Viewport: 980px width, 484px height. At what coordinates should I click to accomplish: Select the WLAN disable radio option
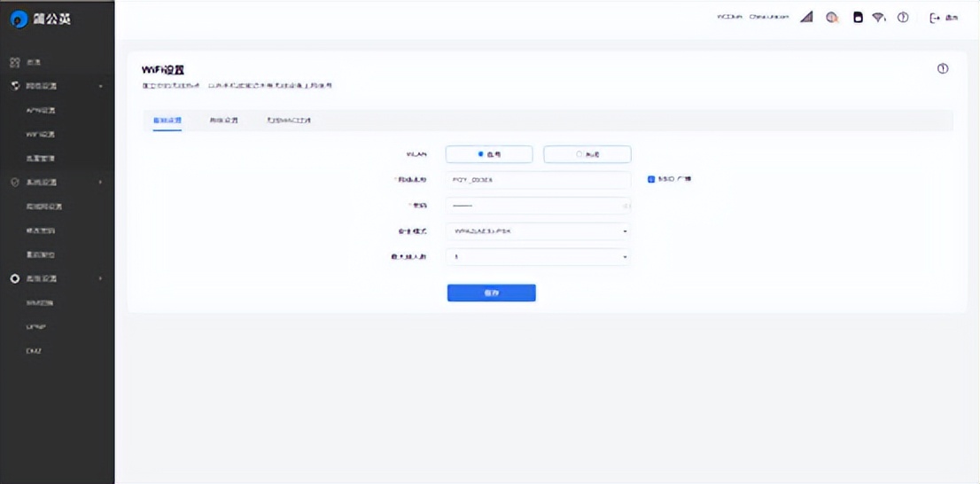click(x=587, y=154)
